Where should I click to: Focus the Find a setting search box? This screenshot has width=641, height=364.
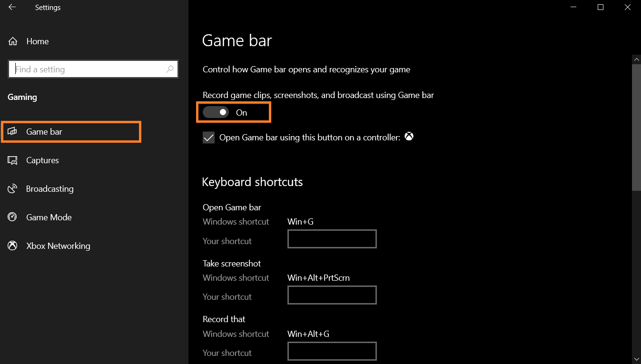[93, 69]
